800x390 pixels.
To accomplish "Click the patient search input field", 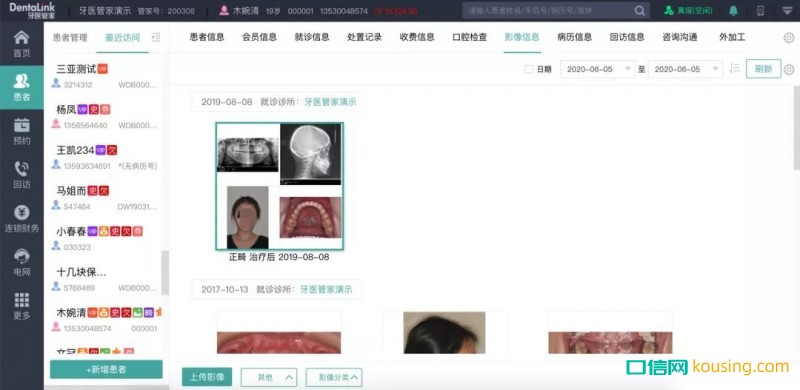I will pyautogui.click(x=548, y=11).
